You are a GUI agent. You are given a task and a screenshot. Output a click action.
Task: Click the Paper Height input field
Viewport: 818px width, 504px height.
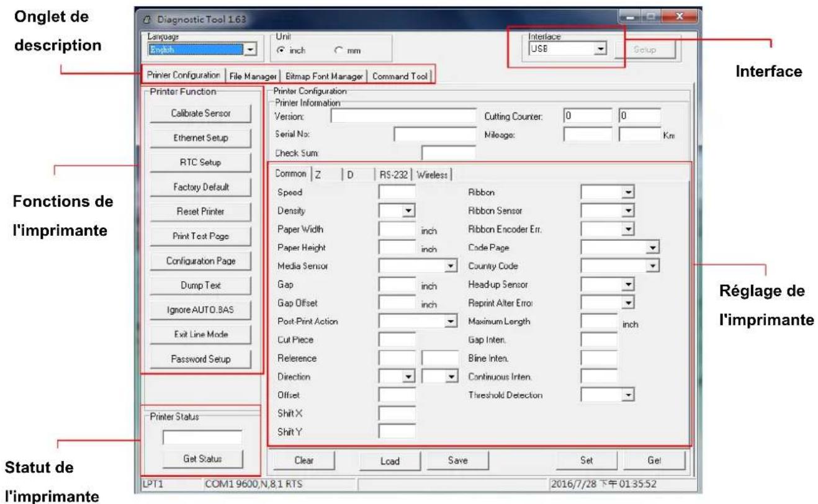tap(397, 248)
